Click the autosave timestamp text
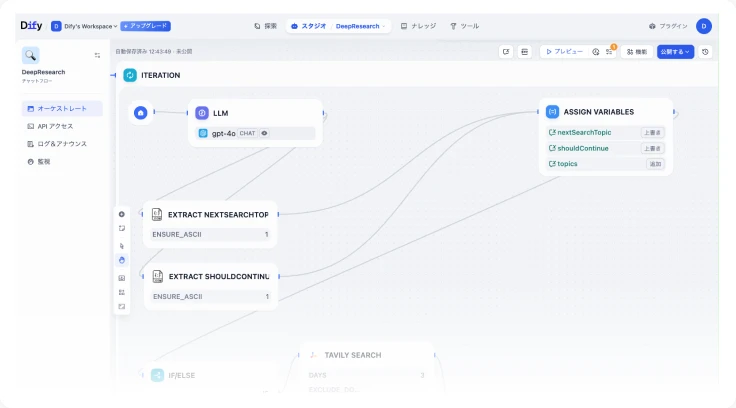Image resolution: width=736 pixels, height=408 pixels. pos(153,52)
